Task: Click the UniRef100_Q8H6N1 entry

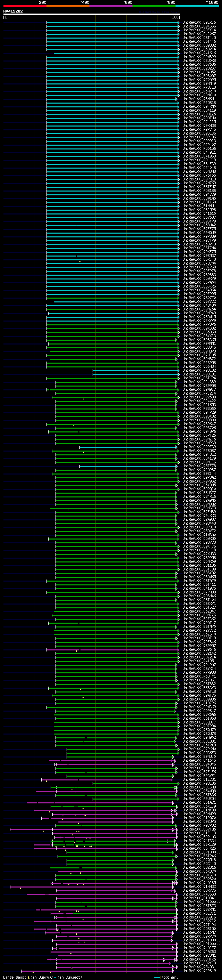Action: (x=199, y=99)
